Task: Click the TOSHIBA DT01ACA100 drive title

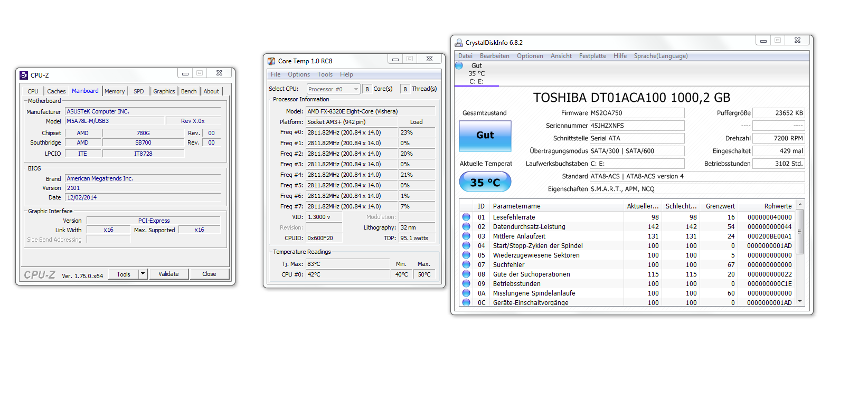Action: coord(631,98)
